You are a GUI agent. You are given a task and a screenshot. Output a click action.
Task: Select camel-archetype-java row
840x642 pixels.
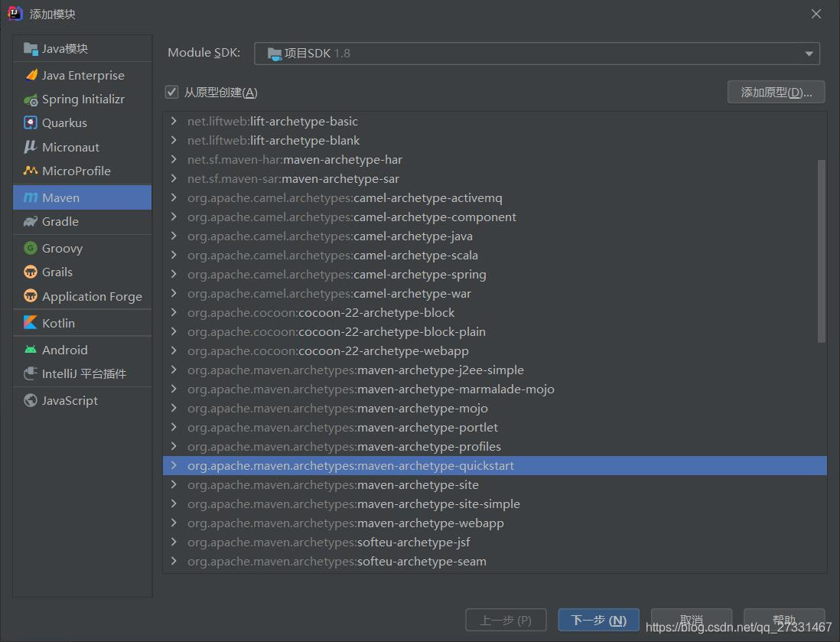point(494,236)
